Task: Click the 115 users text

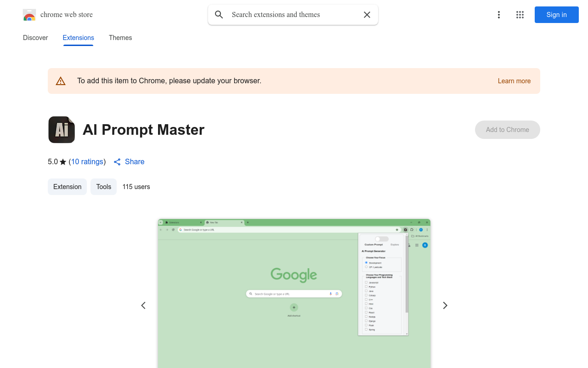Action: tap(136, 187)
